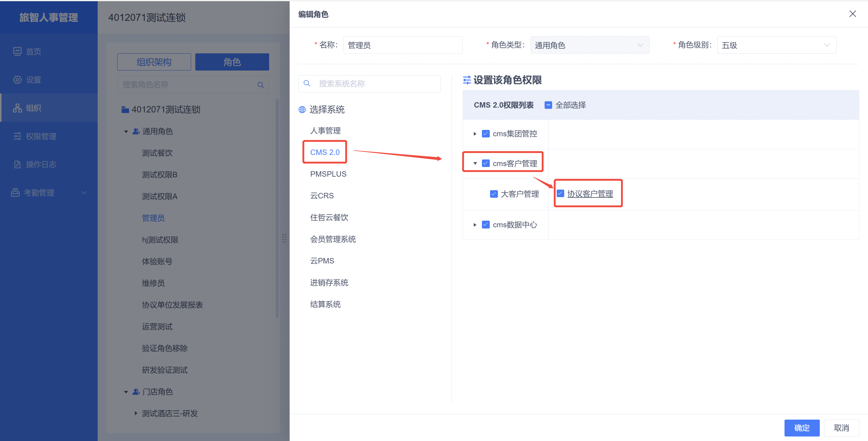Click the 名称 input field
The width and height of the screenshot is (868, 441).
[403, 45]
